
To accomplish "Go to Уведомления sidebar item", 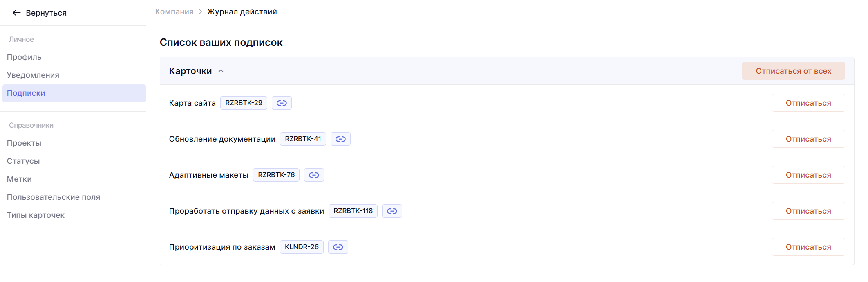I will tap(33, 75).
